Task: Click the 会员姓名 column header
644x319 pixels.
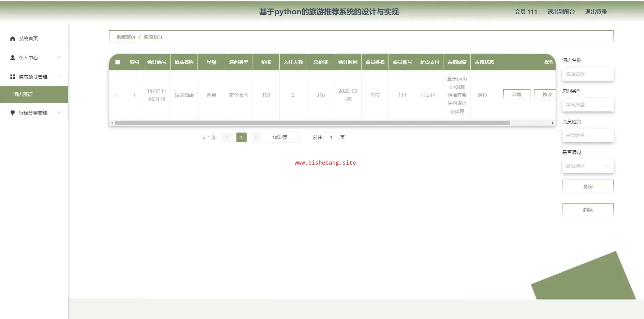Action: (x=375, y=62)
